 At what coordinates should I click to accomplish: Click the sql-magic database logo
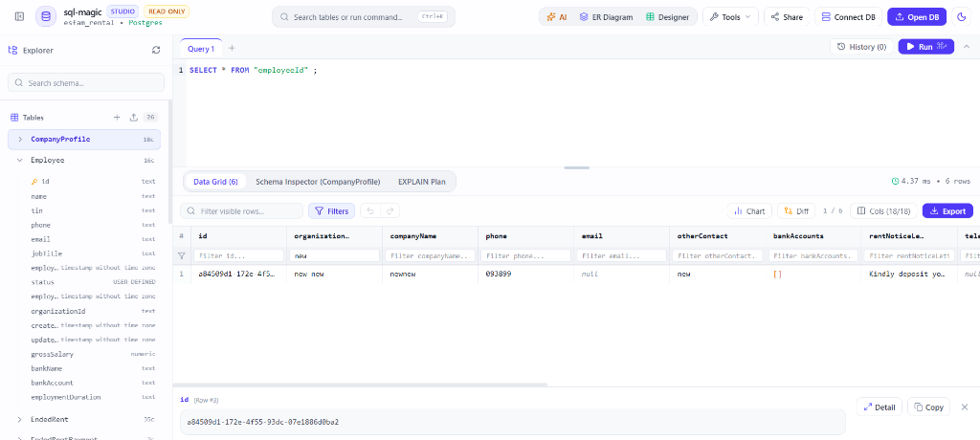46,17
